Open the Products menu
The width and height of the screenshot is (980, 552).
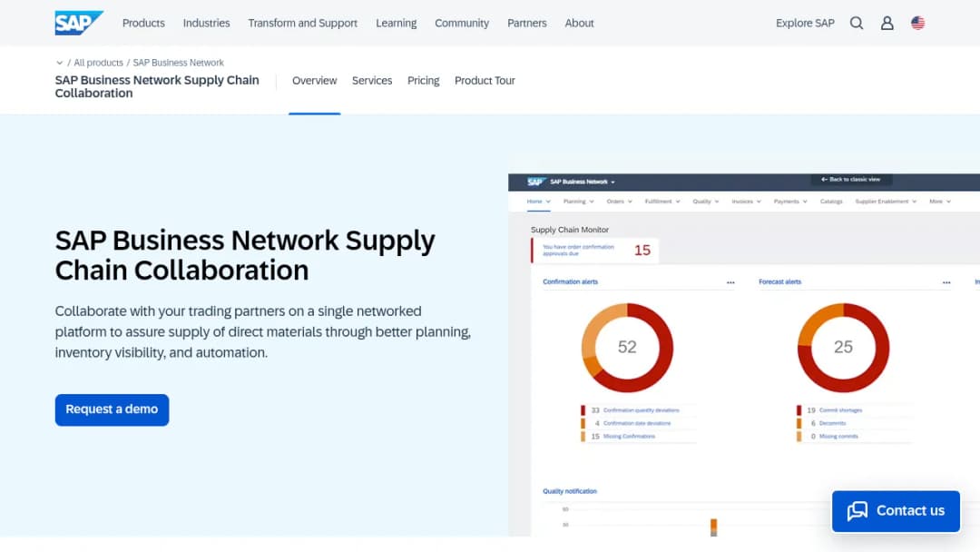143,23
